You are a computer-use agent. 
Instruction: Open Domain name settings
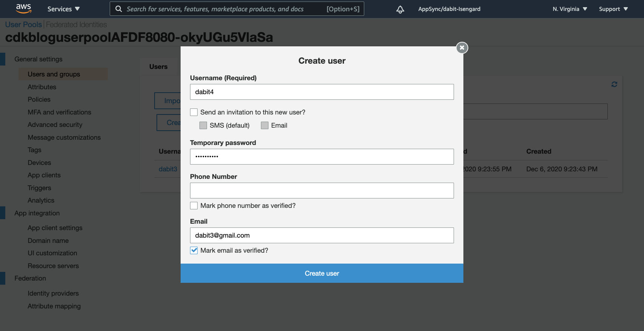point(48,241)
